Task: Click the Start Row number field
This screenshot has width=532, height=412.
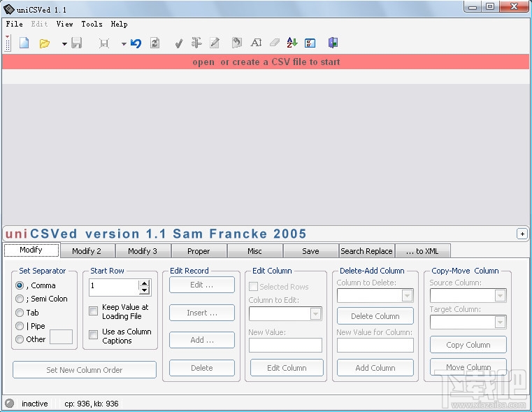Action: tap(114, 287)
